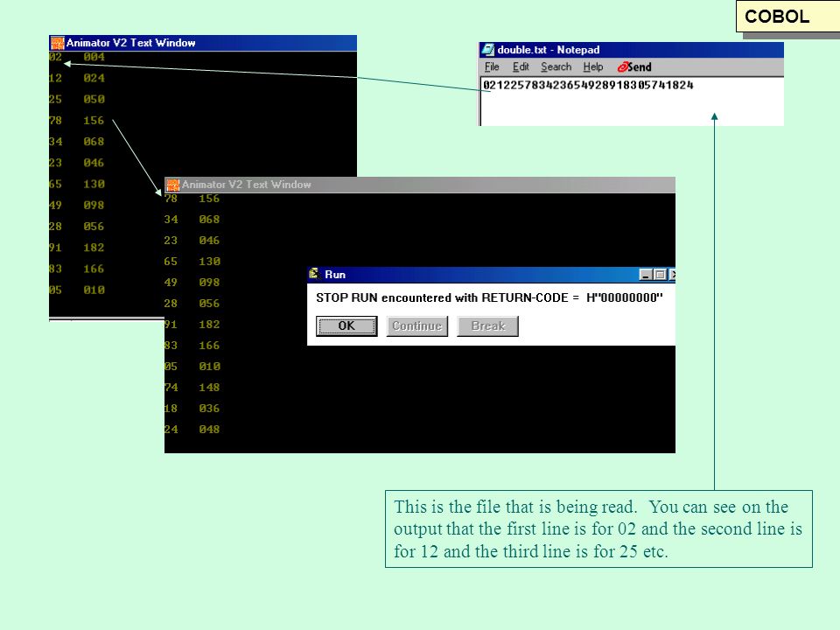
Task: Click the Continue button in the Run dialog
Action: (416, 325)
